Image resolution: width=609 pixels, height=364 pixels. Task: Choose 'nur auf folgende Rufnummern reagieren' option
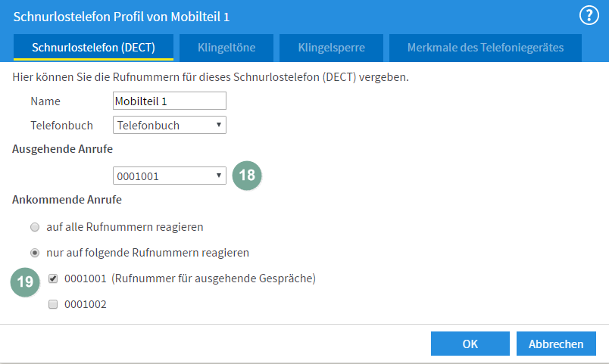click(x=33, y=252)
